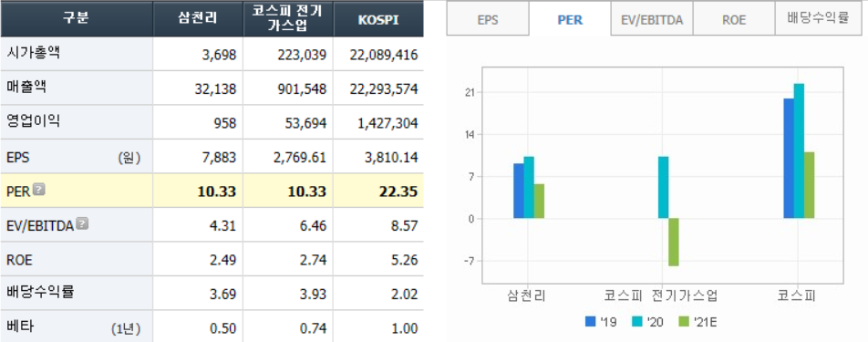This screenshot has height=342, width=868.
Task: Open the EV/EBITDA help question-mark icon
Action: click(x=82, y=223)
